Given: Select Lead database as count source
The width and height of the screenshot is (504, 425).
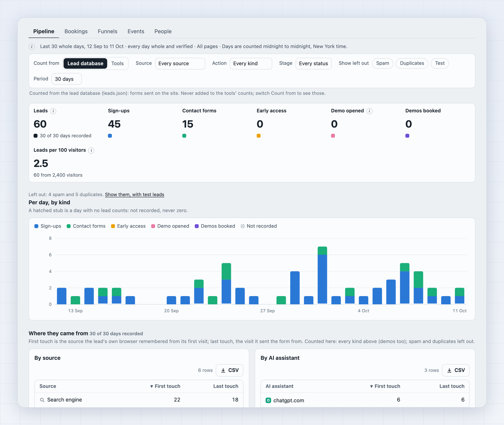Looking at the screenshot, I should (85, 63).
